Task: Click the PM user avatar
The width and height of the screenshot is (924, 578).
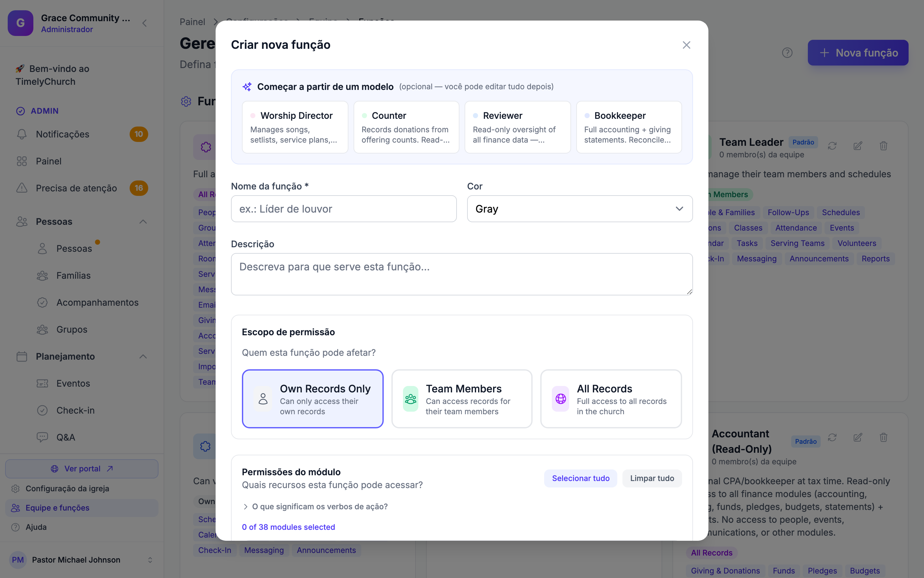Action: 18,560
